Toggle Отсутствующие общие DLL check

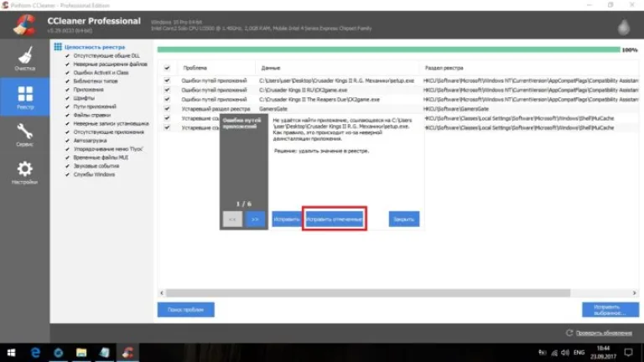tap(67, 55)
